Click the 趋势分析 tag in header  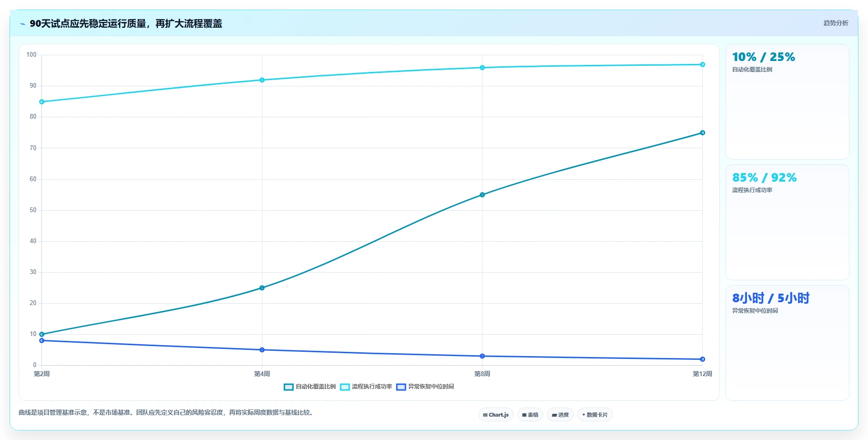click(836, 23)
